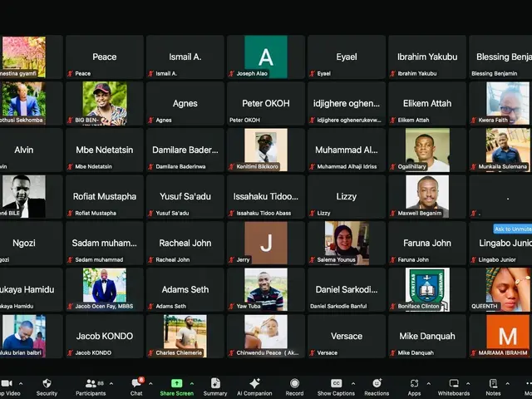532x399 pixels.
Task: Click Rofiat Mustapha's participant tile
Action: 105,196
